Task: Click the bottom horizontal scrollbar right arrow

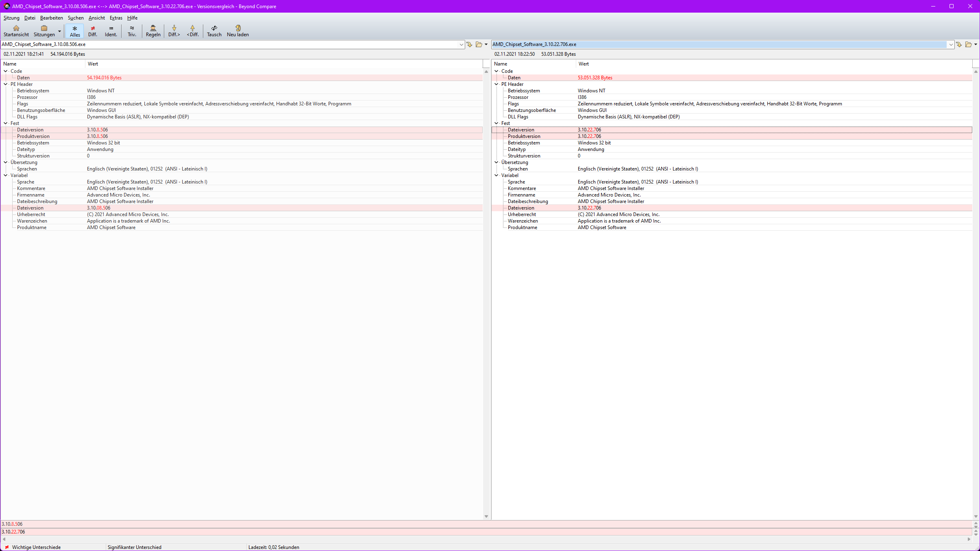Action: pos(969,539)
